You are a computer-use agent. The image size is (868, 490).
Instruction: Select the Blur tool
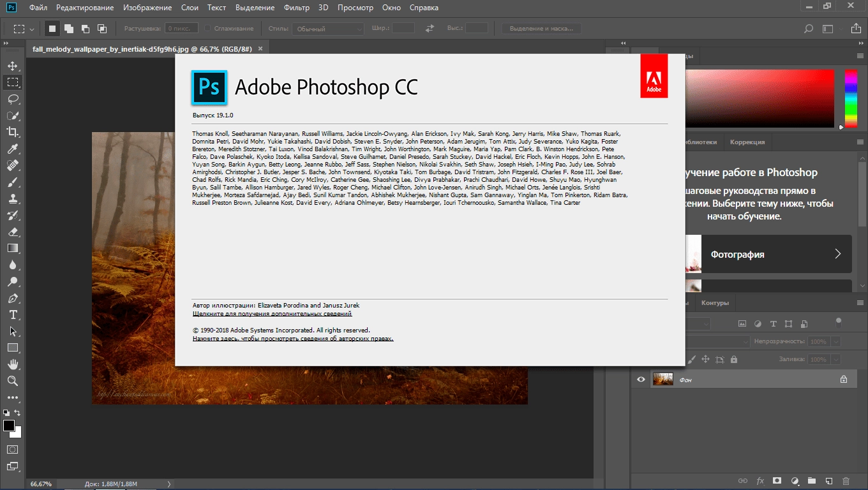(x=13, y=265)
